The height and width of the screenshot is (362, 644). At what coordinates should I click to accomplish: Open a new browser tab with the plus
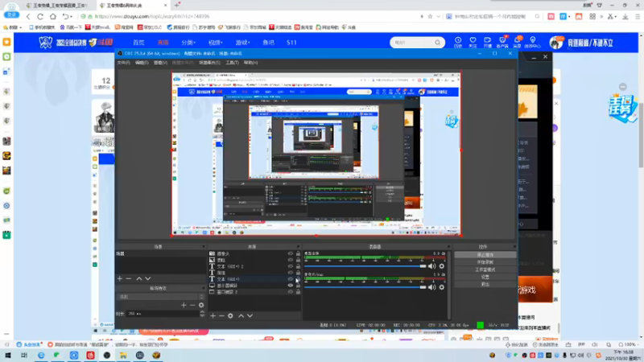click(177, 6)
